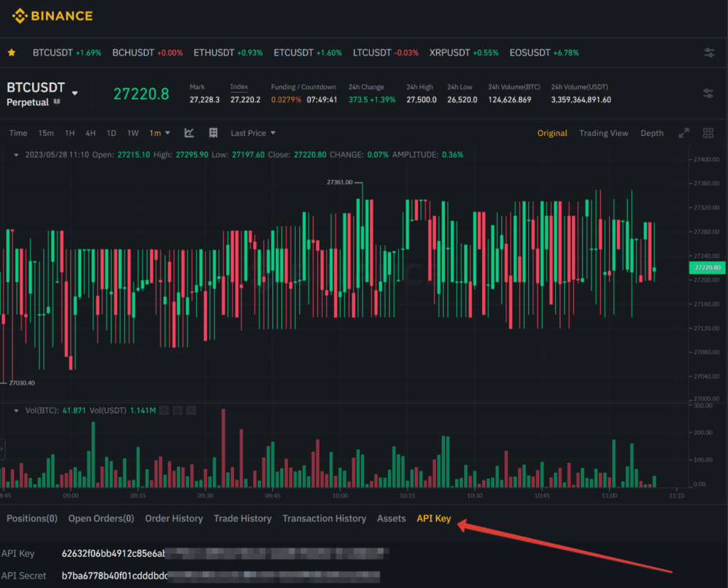Toggle visibility of the Vol indicator
Viewport: 728px width, 588px height.
pos(164,410)
